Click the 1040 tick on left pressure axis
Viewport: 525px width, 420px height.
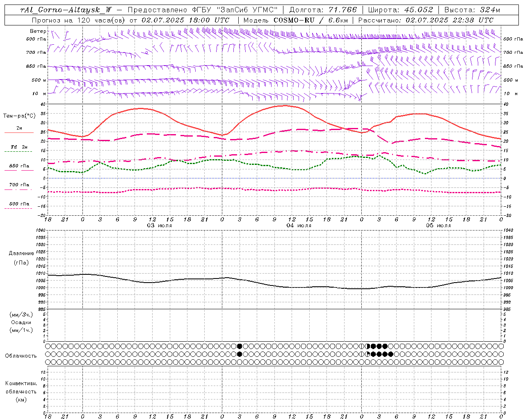click(x=40, y=230)
